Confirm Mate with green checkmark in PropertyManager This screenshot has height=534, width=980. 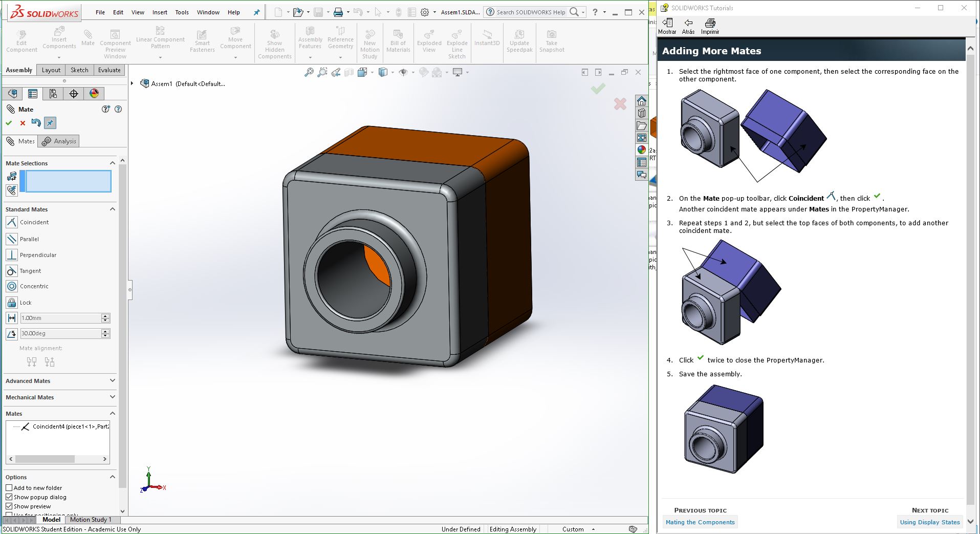9,123
